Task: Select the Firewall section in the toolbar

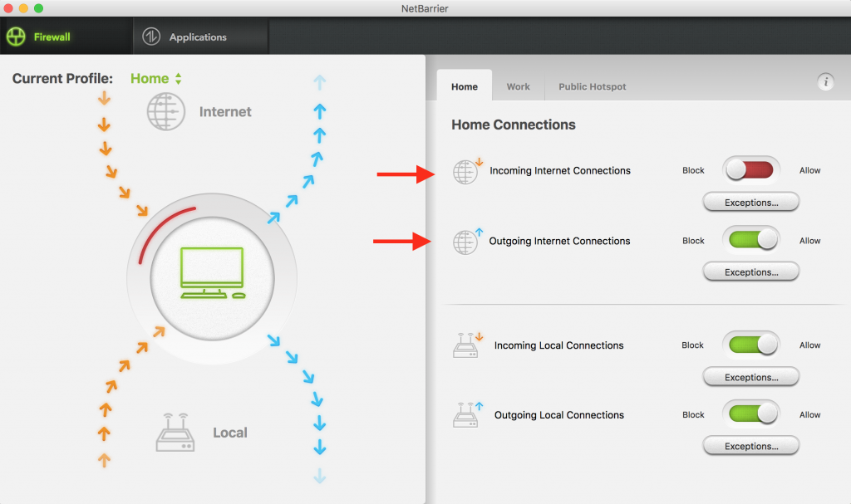Action: click(52, 37)
